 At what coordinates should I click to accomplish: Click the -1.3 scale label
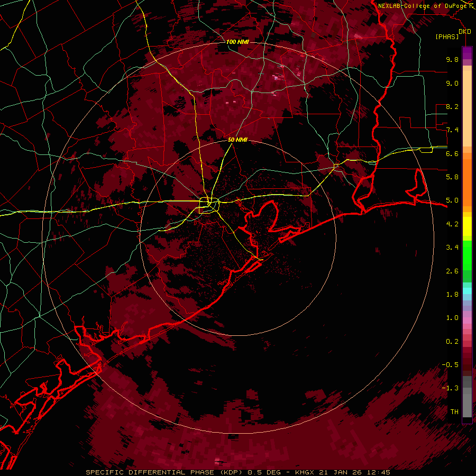click(x=450, y=388)
